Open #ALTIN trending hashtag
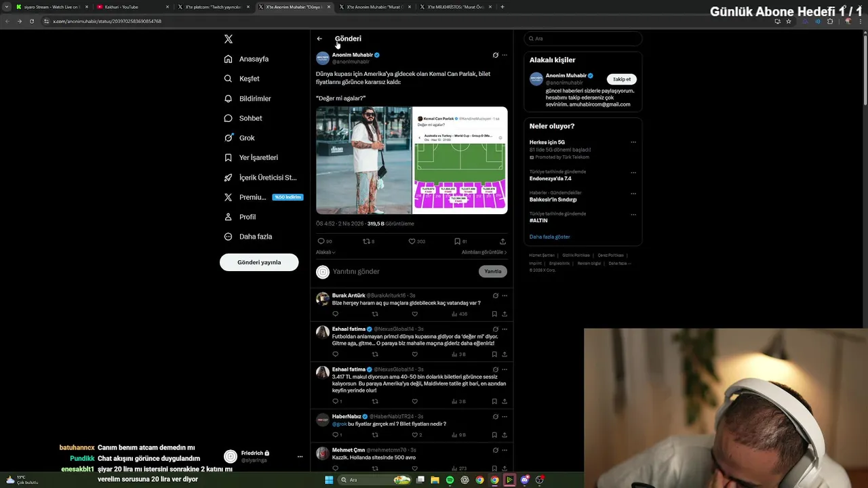This screenshot has height=488, width=868. [x=538, y=221]
